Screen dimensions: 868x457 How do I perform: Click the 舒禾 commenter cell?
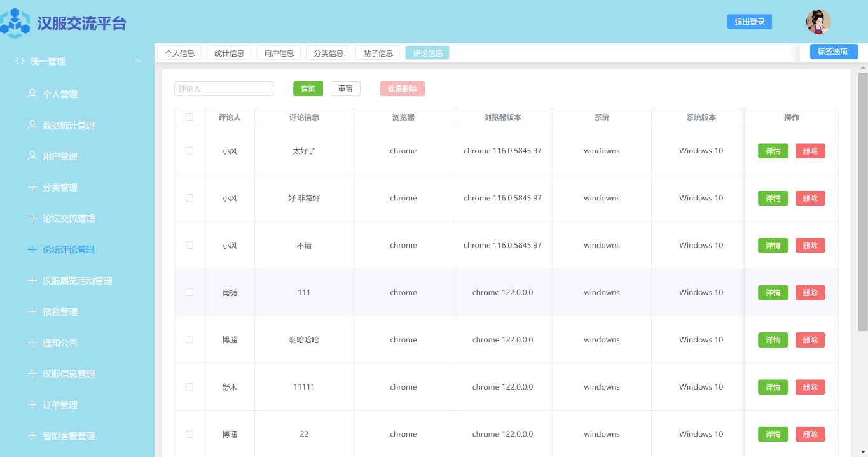click(230, 386)
